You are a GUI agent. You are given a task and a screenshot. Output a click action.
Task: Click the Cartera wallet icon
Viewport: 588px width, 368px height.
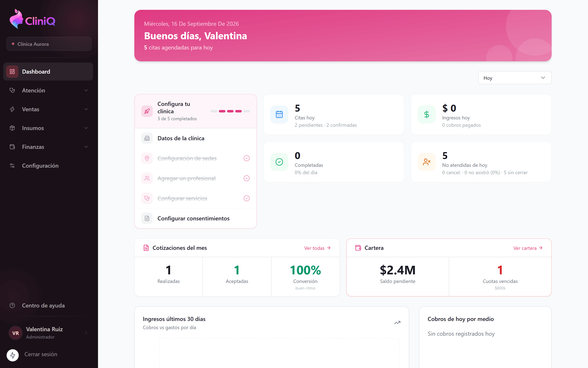click(358, 248)
